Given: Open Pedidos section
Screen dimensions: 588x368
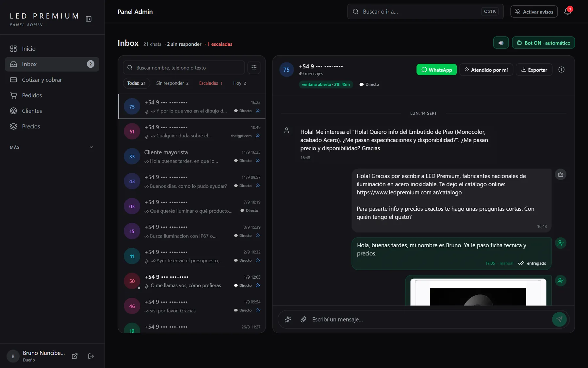Looking at the screenshot, I should (52, 96).
